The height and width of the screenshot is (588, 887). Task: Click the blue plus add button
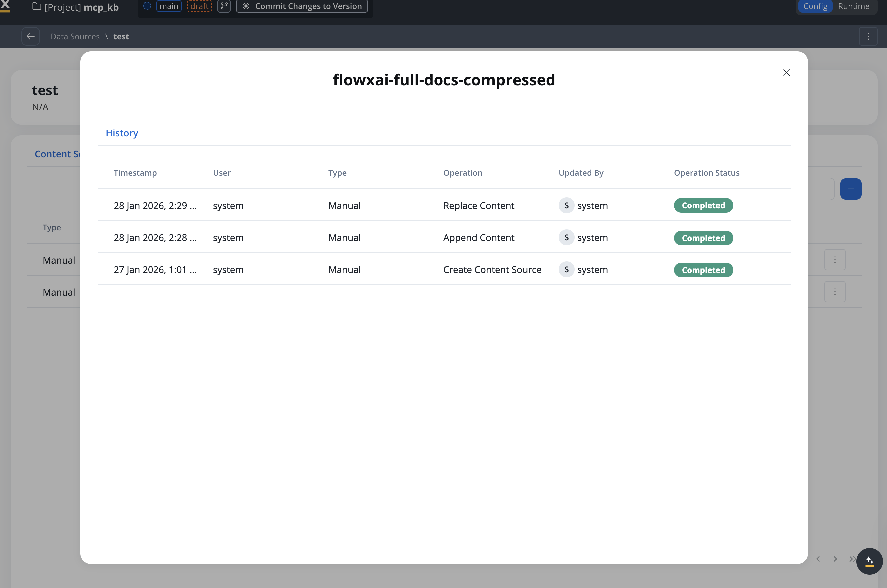(x=851, y=189)
